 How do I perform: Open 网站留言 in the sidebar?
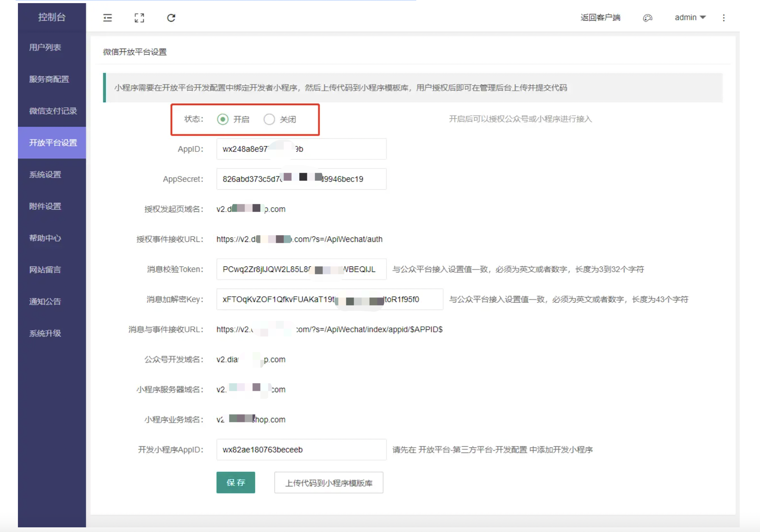click(x=52, y=270)
